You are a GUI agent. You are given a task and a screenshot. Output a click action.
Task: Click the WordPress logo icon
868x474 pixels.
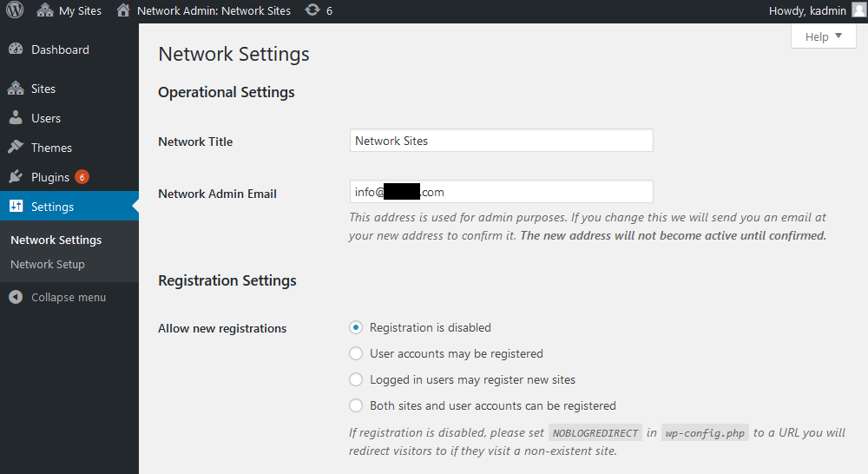[15, 11]
